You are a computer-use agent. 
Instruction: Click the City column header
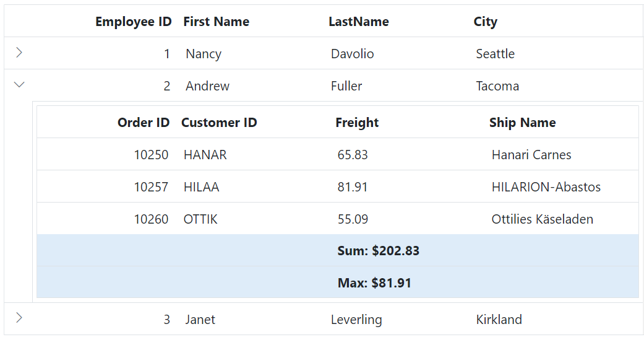click(485, 22)
